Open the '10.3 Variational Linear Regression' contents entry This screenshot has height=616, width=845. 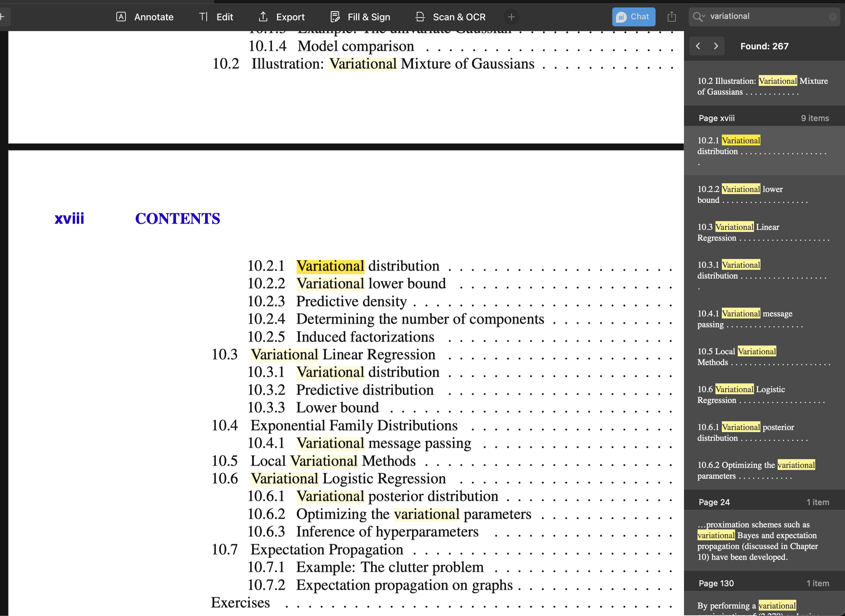tap(342, 355)
